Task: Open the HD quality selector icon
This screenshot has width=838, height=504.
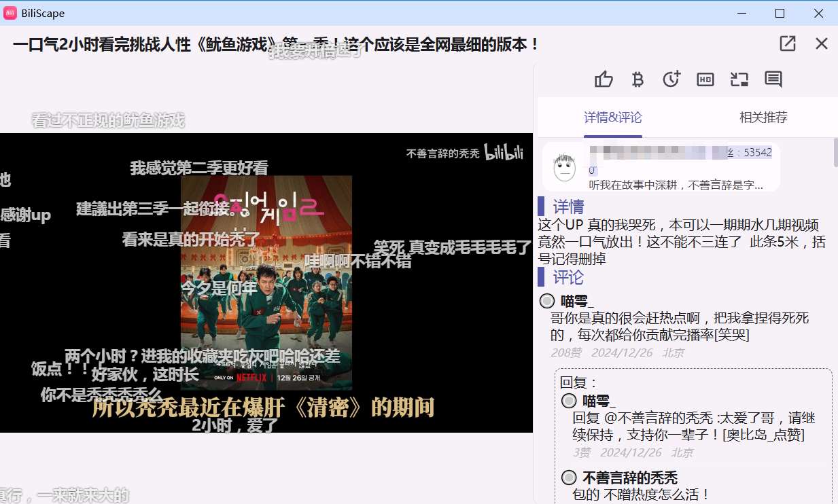Action: click(705, 79)
